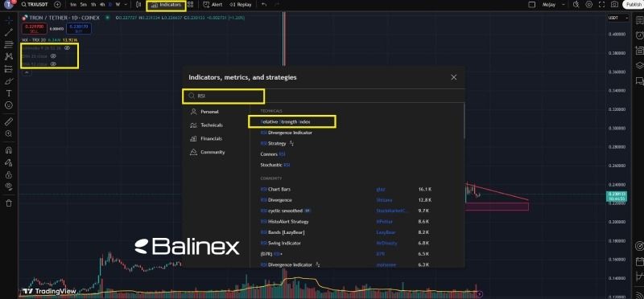Viewport: 644px width, 299px height.
Task: Select the 1m timeframe
Action: pos(73,5)
